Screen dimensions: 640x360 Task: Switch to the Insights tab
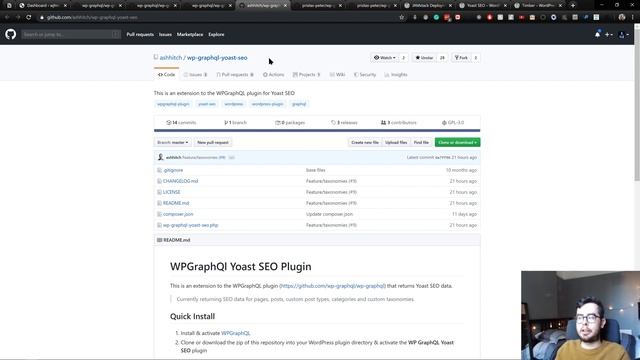pos(396,75)
